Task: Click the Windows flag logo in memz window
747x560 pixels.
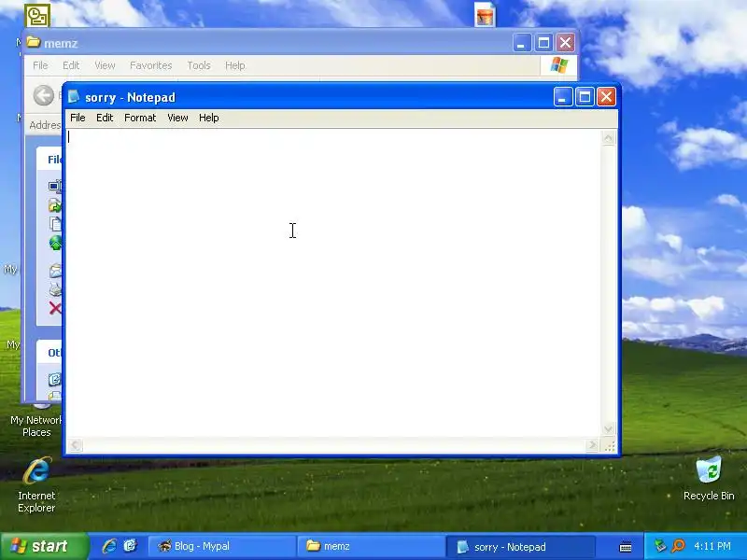Action: click(558, 65)
